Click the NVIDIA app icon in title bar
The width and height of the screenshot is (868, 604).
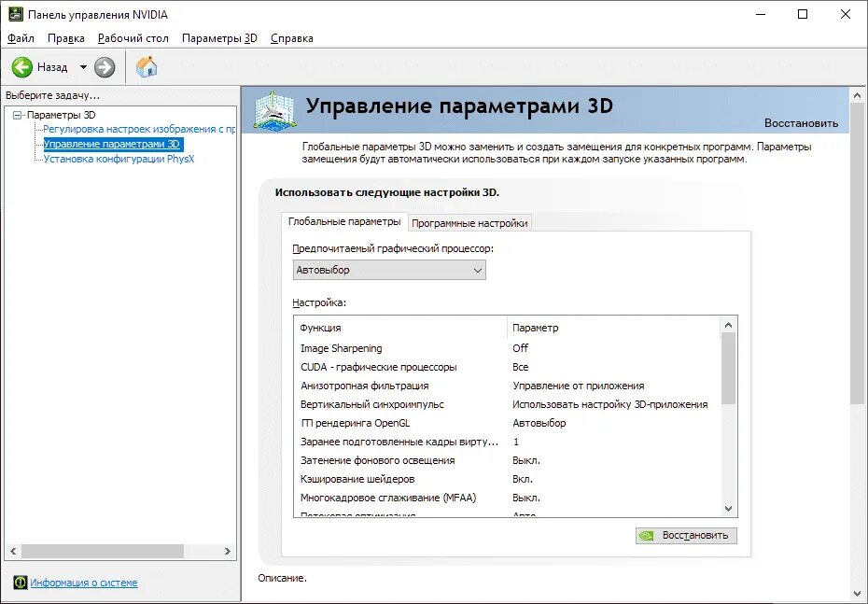point(15,14)
